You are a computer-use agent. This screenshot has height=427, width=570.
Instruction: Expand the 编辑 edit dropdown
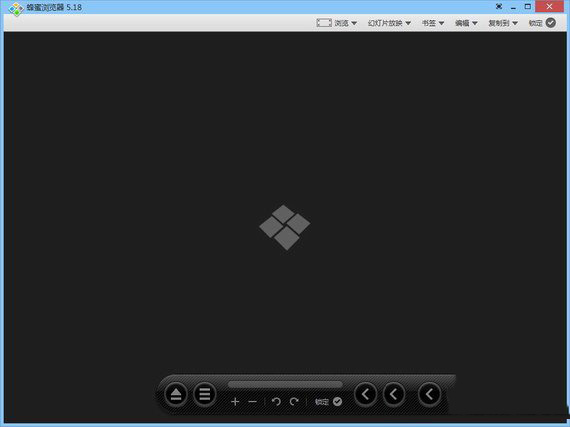tap(466, 23)
